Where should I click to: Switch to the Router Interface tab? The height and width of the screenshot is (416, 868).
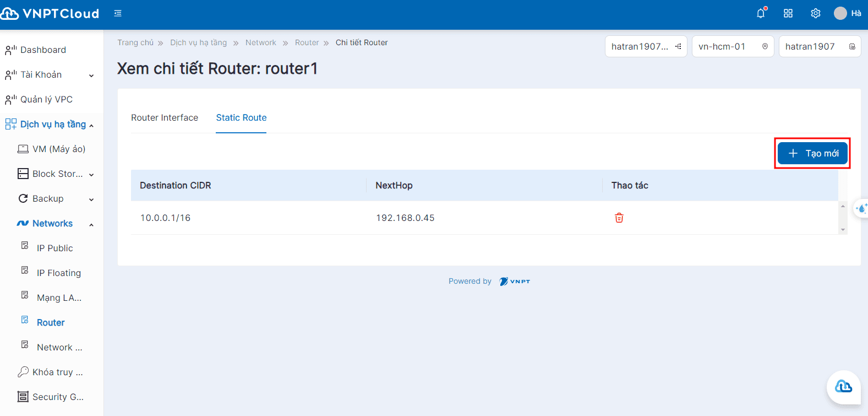click(x=165, y=117)
